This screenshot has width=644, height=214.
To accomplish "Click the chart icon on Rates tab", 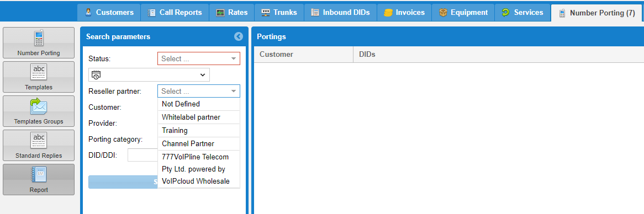I will 220,13.
